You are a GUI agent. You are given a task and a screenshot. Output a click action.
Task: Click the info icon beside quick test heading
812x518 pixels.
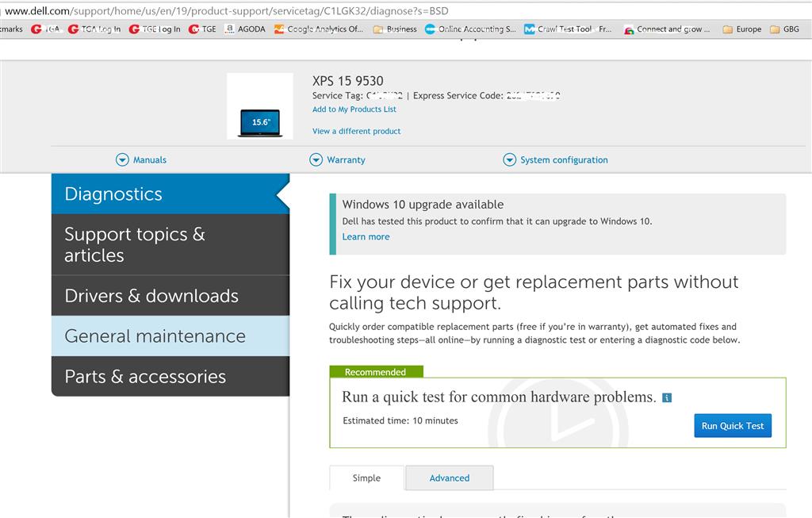click(x=667, y=398)
